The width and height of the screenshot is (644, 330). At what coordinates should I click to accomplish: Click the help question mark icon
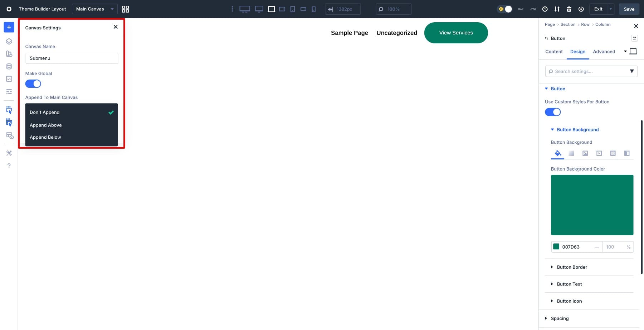9,166
